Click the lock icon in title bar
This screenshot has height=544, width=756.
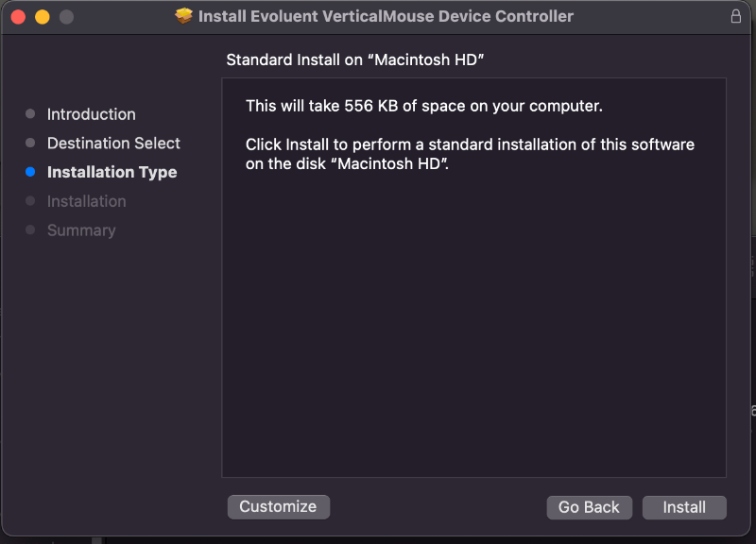[736, 16]
